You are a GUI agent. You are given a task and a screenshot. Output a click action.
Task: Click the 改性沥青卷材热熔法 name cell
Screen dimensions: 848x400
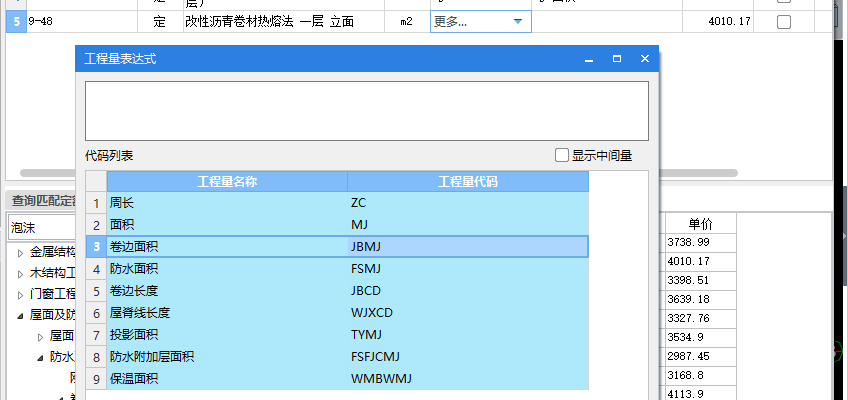tap(284, 22)
